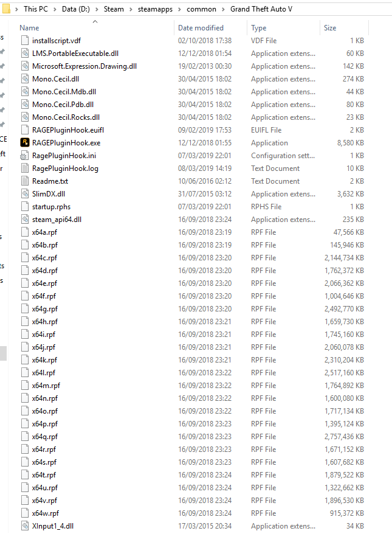Screen dimensions: 392x545
Task: Click the RagePluginHook.ini gear file icon
Action: tap(25, 155)
